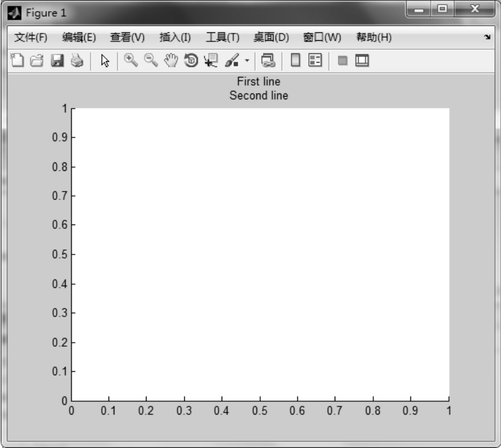Click the Link Plot toolbar icon
Viewport: 501px width, 448px height.
pyautogui.click(x=268, y=61)
